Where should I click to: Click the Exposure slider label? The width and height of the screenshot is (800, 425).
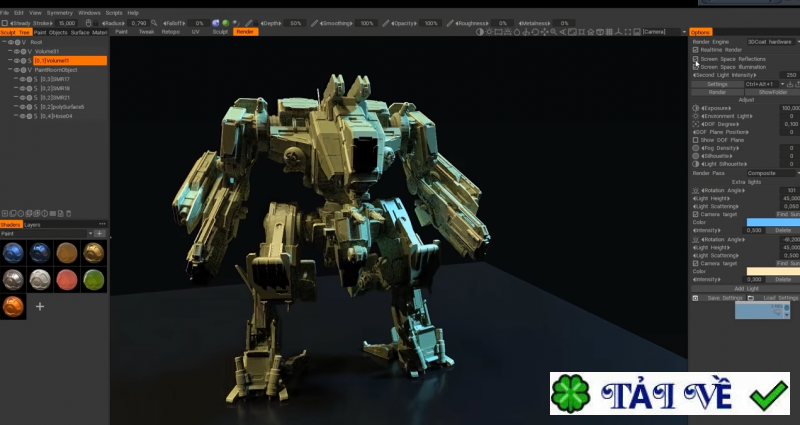[716, 108]
